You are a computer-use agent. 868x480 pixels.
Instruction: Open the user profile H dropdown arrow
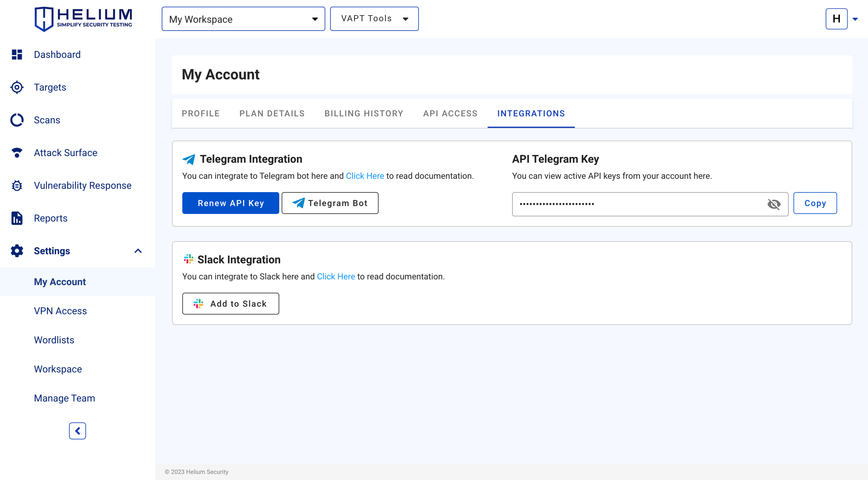(x=855, y=19)
